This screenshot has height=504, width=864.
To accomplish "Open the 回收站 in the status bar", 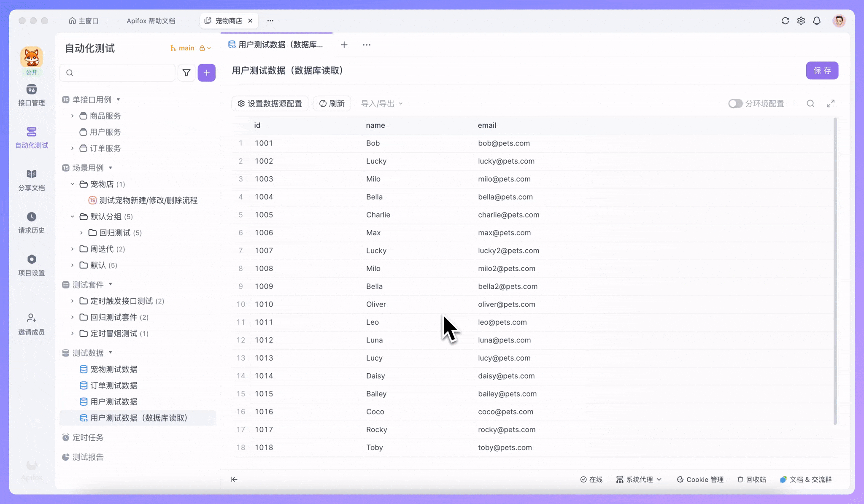I will [x=751, y=480].
